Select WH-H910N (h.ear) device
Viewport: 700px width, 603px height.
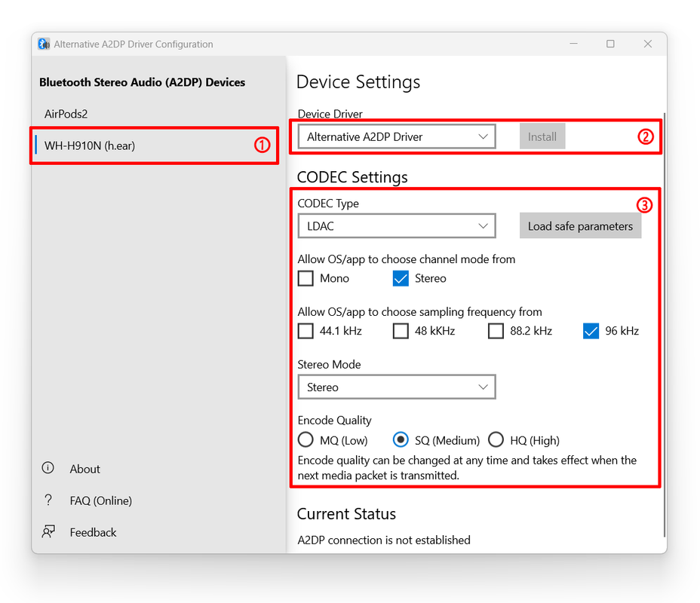click(155, 145)
